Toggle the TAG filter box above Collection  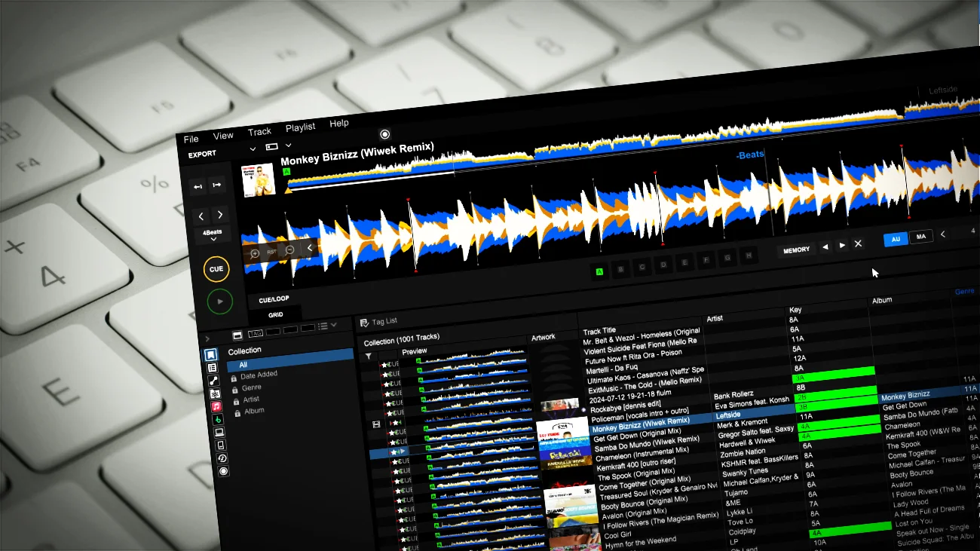256,332
